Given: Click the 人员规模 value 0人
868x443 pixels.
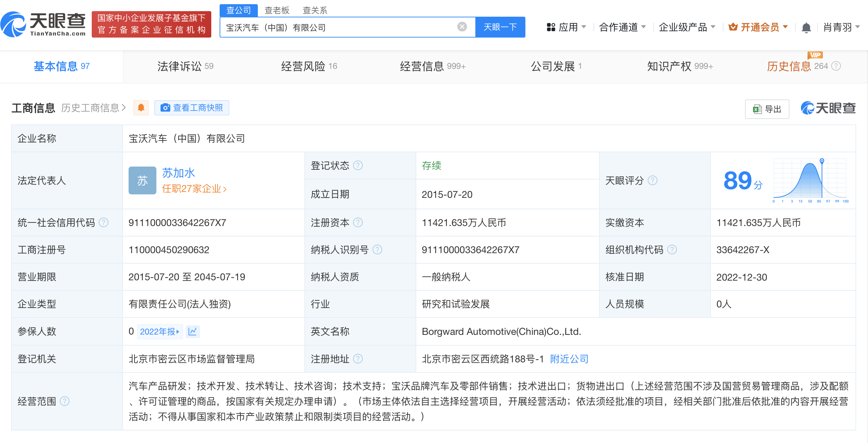Looking at the screenshot, I should pos(724,304).
